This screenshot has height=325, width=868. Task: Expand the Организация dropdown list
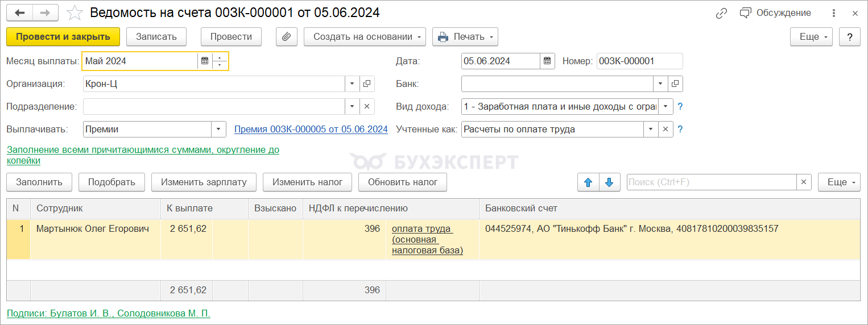point(352,84)
